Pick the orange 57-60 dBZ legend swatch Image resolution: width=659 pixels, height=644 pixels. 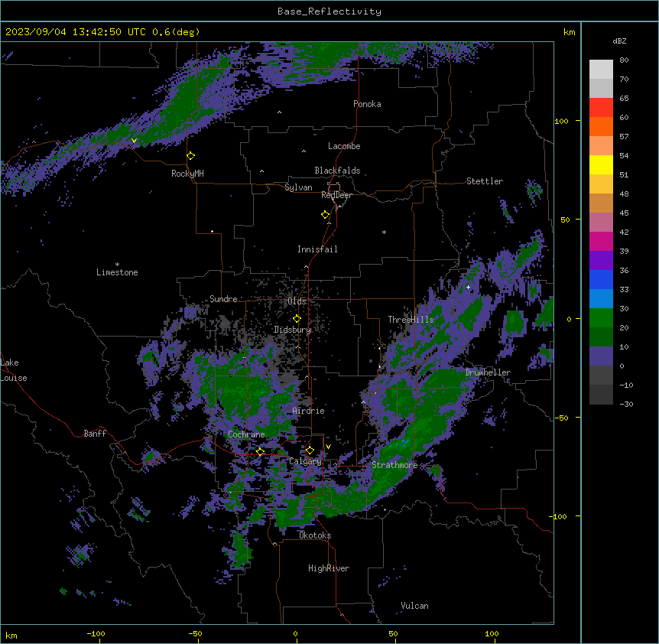point(601,126)
